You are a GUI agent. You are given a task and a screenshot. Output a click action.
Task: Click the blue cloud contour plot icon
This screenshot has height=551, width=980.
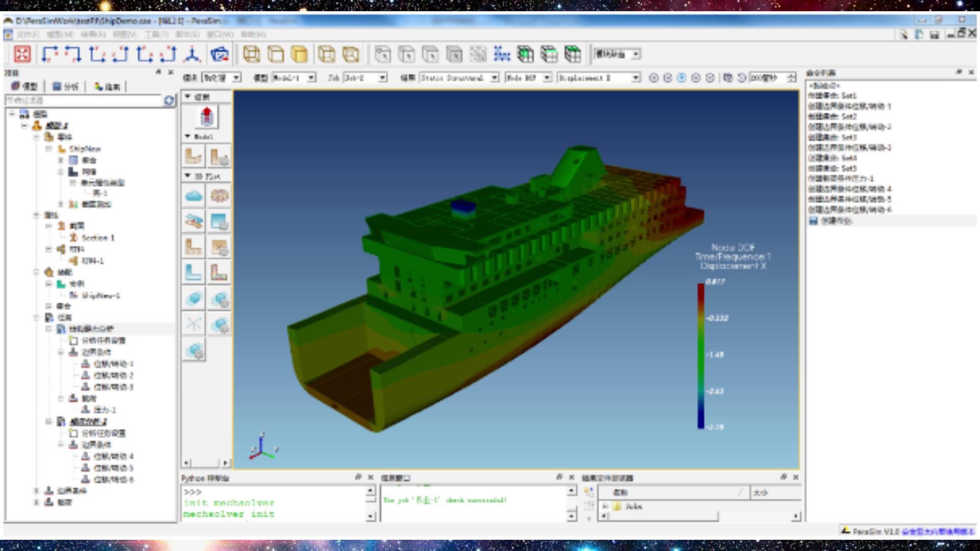pyautogui.click(x=193, y=196)
